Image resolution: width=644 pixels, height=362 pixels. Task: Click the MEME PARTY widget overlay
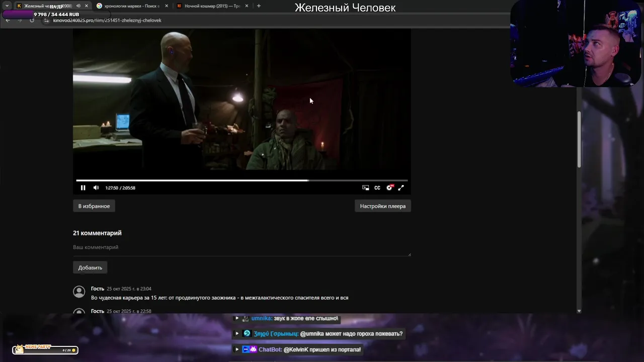tap(45, 349)
